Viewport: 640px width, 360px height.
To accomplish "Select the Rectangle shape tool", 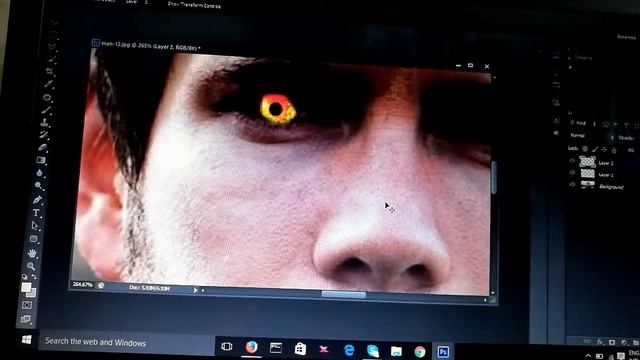I will pyautogui.click(x=33, y=239).
